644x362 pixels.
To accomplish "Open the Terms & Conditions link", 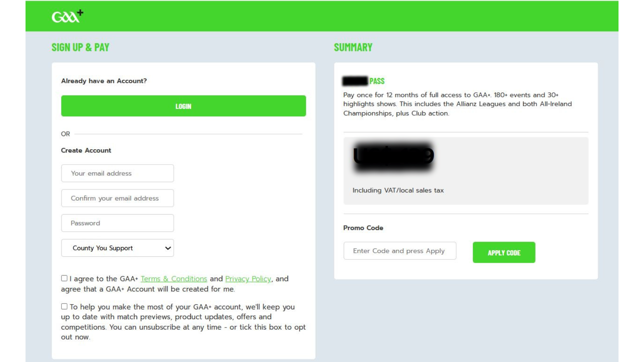I will pos(174,279).
